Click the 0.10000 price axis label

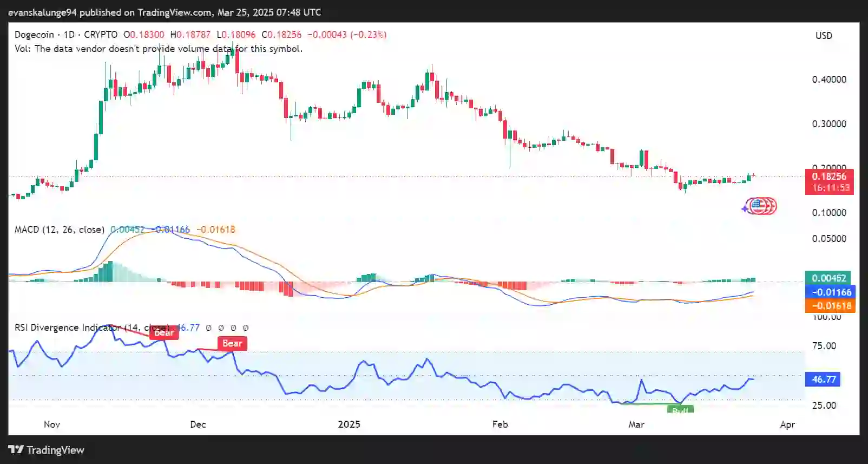829,213
